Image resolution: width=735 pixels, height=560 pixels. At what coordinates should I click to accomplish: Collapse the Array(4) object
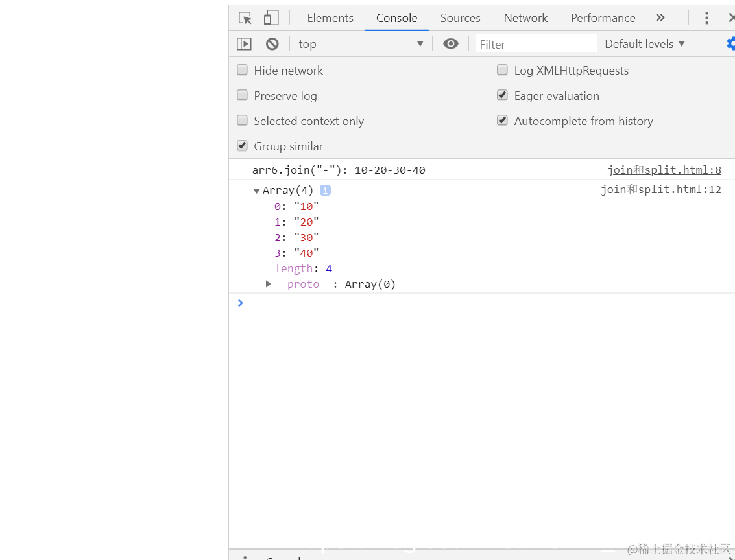[256, 191]
